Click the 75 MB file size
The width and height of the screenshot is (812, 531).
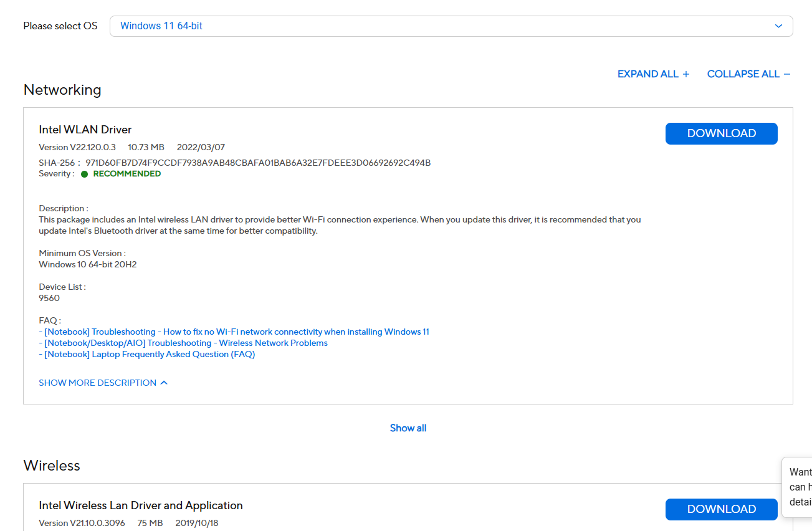150,523
